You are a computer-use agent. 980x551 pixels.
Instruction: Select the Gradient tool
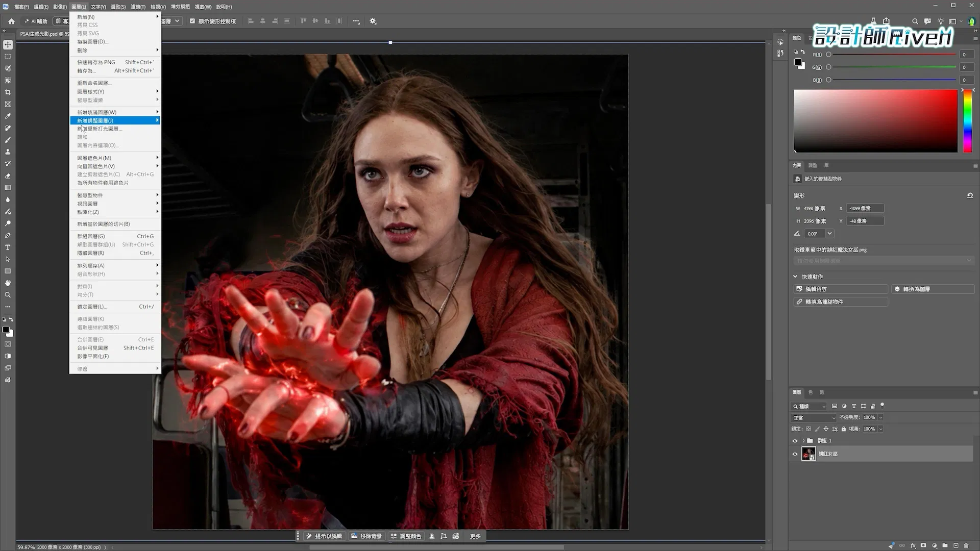(8, 188)
